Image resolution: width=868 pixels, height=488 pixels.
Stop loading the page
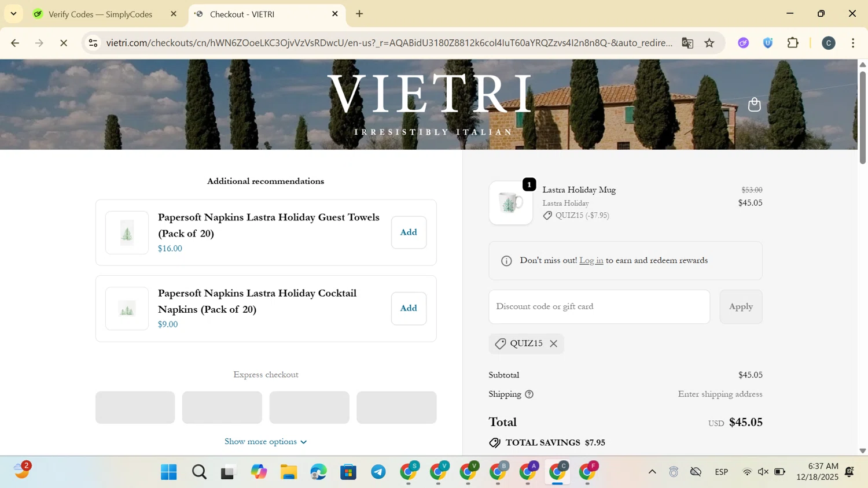coord(64,43)
